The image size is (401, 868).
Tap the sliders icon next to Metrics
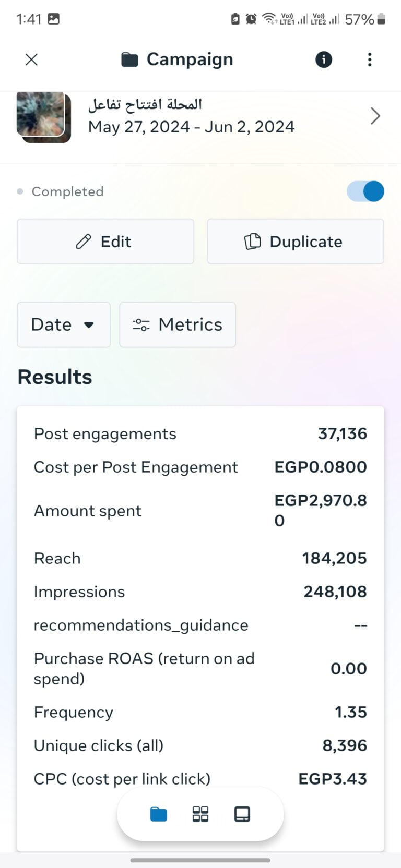coord(141,325)
